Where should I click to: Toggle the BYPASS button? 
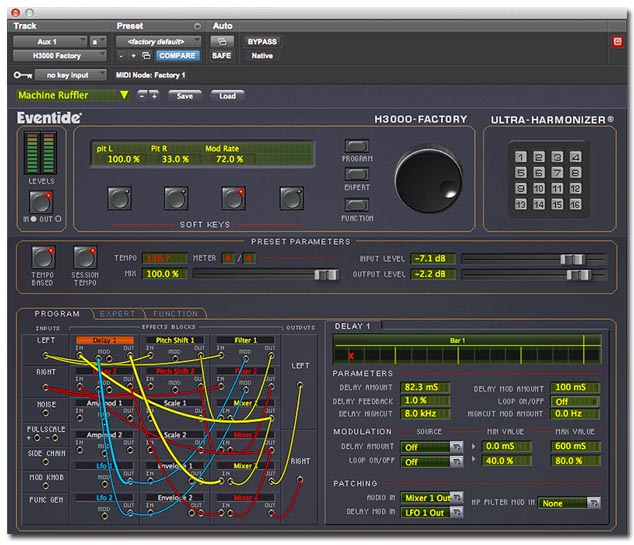[x=262, y=42]
